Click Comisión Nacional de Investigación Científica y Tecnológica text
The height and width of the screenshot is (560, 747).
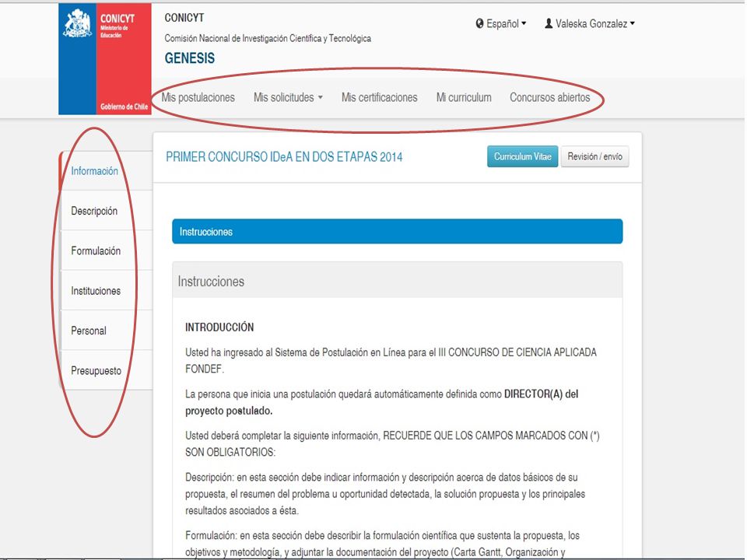pyautogui.click(x=268, y=39)
